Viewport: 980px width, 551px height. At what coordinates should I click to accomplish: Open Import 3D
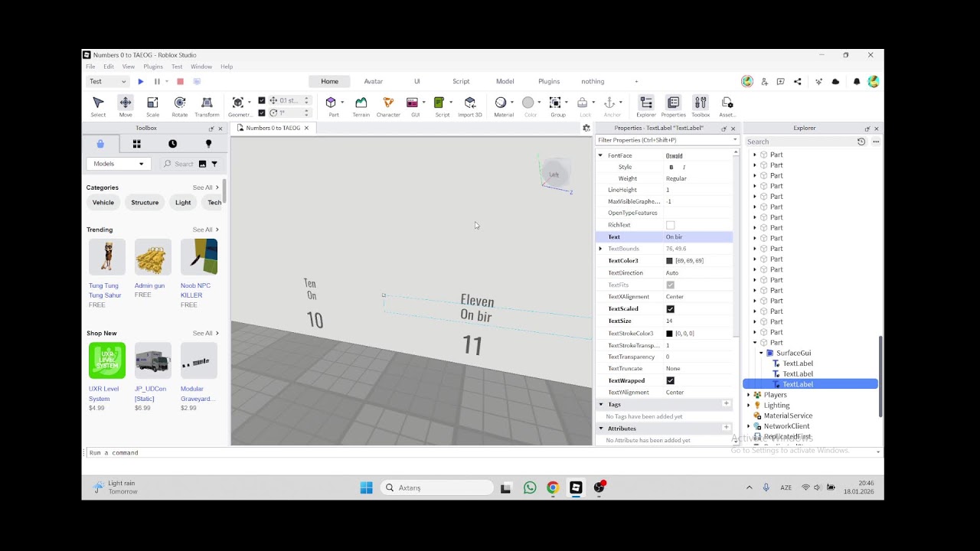point(470,106)
